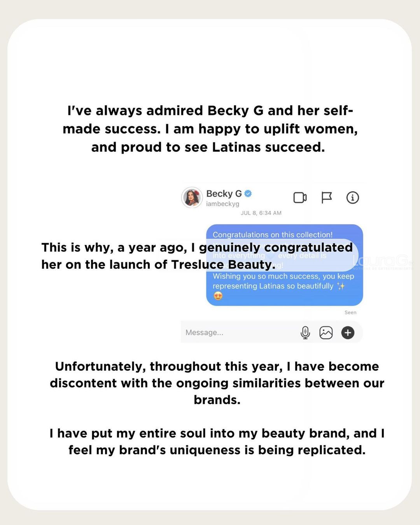This screenshot has height=525, width=420.
Task: Select the 'Wishing you so much success' message line
Action: (283, 276)
